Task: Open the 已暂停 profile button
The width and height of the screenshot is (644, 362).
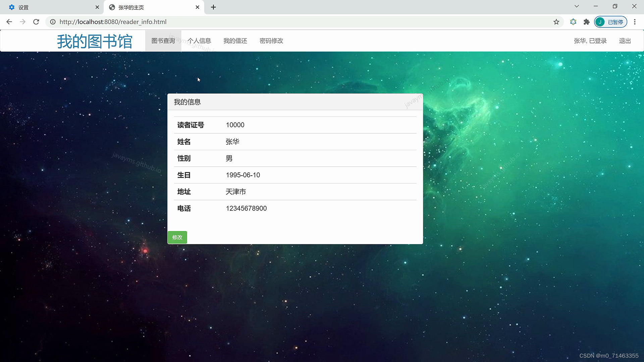Action: tap(610, 22)
